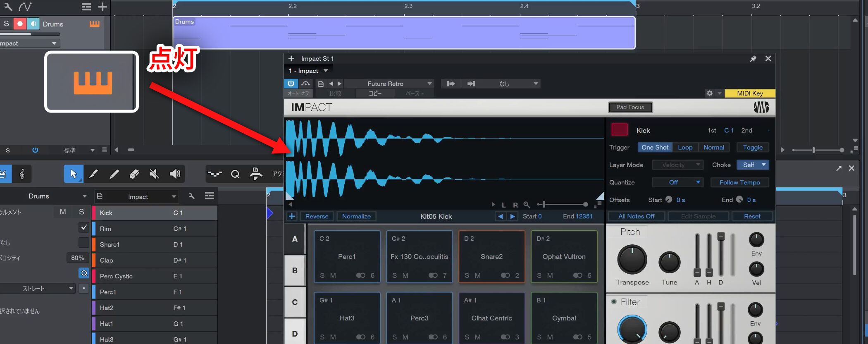Open the Choke Self dropdown
Image resolution: width=868 pixels, height=344 pixels.
(x=752, y=165)
